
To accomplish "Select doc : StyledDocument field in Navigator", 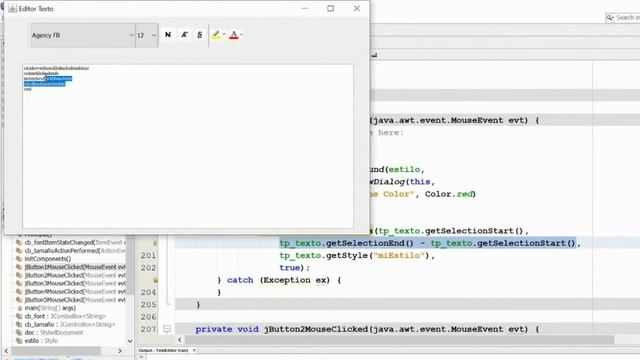I will [53, 332].
